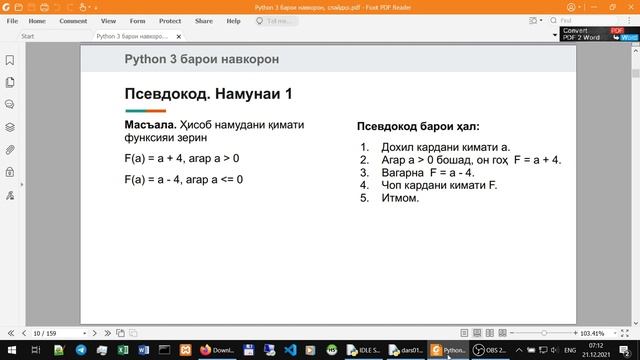Open Telegram from the taskbar
The image size is (640, 360).
(x=81, y=350)
